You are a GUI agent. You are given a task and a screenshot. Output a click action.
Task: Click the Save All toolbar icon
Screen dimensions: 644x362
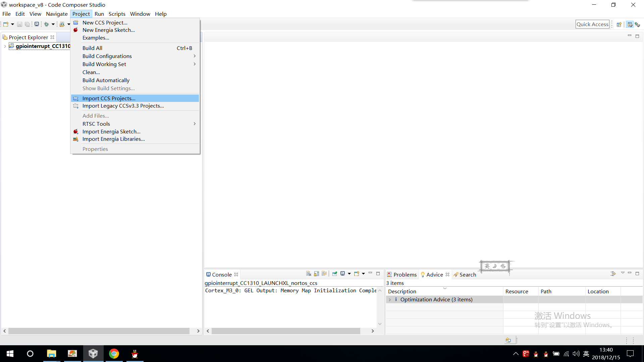coord(28,24)
